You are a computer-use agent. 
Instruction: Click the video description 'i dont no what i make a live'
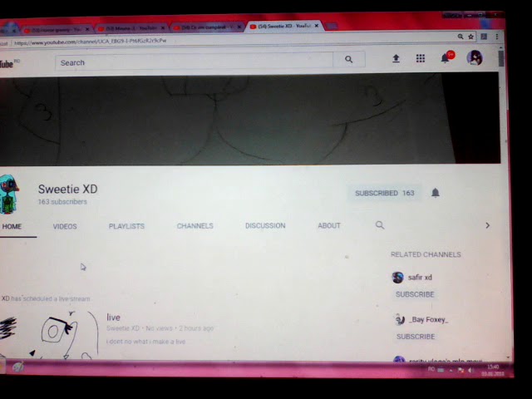(x=146, y=342)
